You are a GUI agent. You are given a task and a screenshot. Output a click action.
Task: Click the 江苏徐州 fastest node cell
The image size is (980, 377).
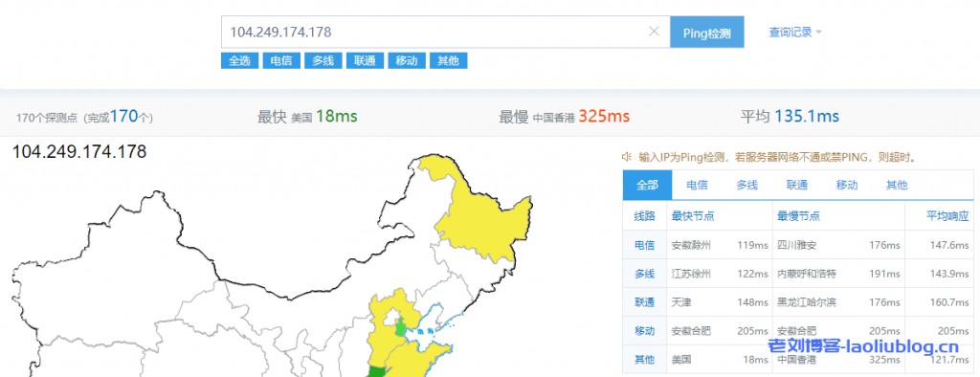click(x=691, y=274)
